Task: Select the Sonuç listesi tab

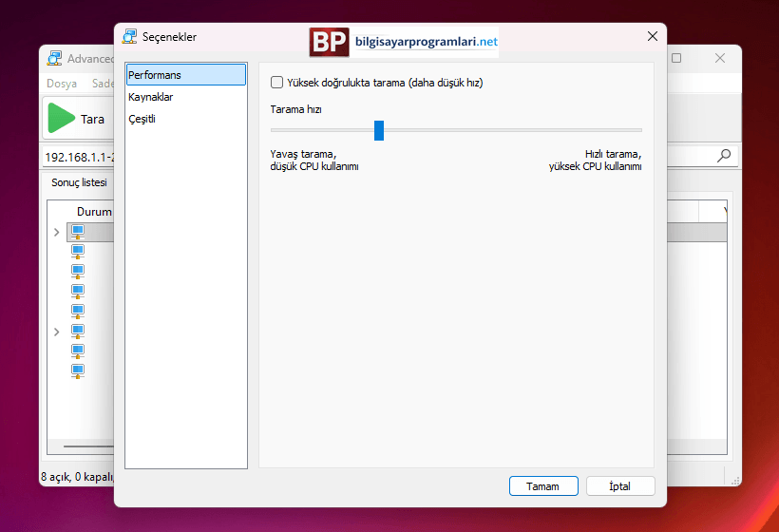Action: coord(79,182)
